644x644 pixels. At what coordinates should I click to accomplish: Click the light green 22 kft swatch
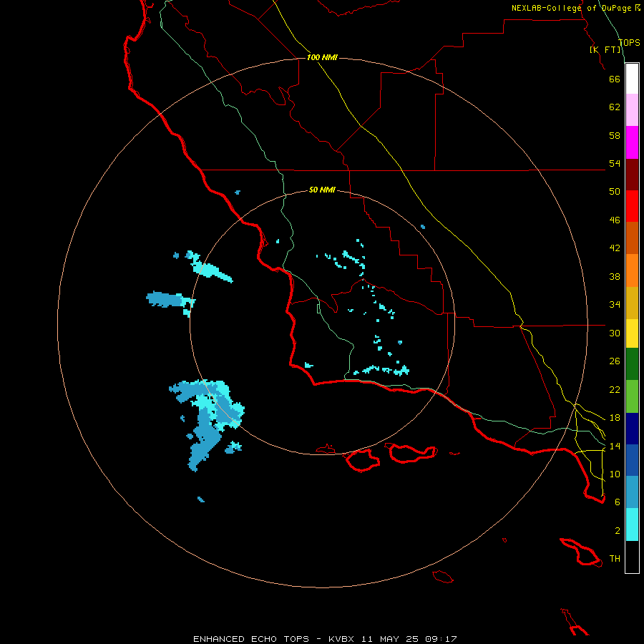click(x=632, y=396)
